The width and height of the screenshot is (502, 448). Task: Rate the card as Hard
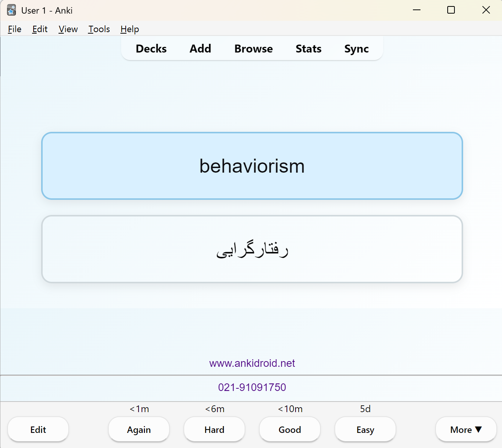coord(214,429)
